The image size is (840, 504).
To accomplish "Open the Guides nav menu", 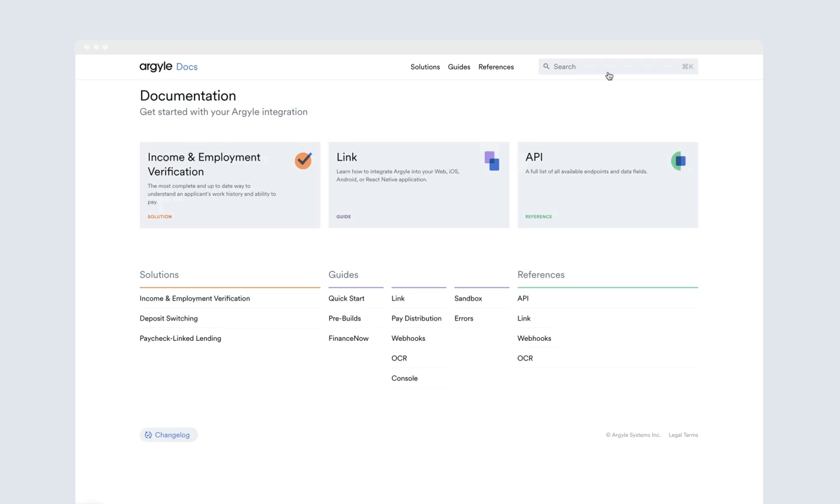I will pos(459,67).
